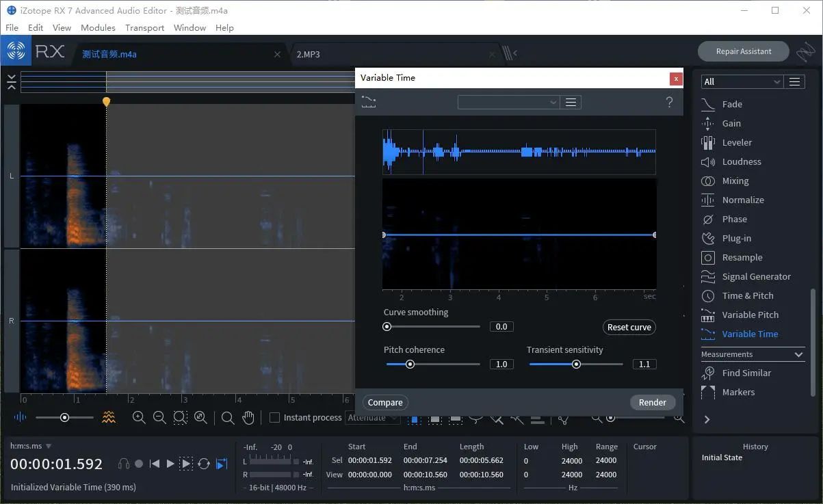Click Curve smoothing slider handle
Image resolution: width=823 pixels, height=504 pixels.
[x=387, y=327]
